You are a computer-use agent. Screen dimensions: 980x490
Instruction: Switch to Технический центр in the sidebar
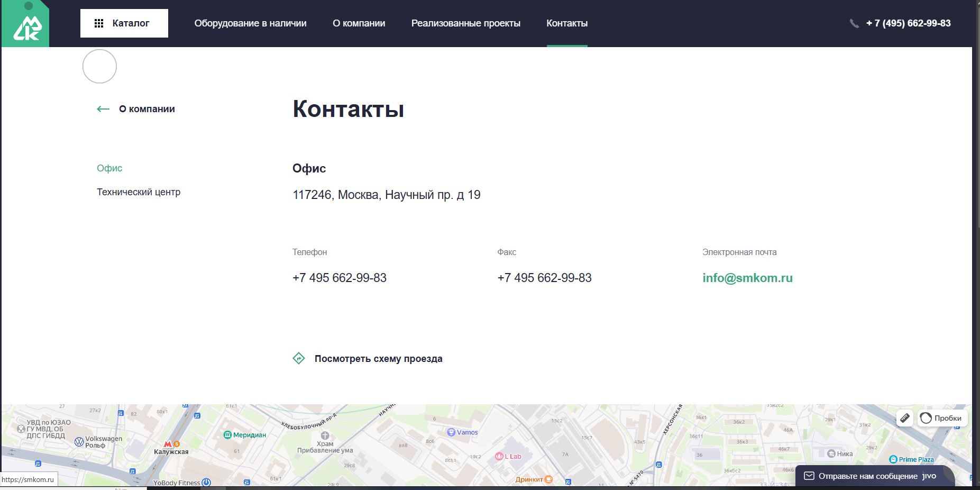tap(139, 192)
